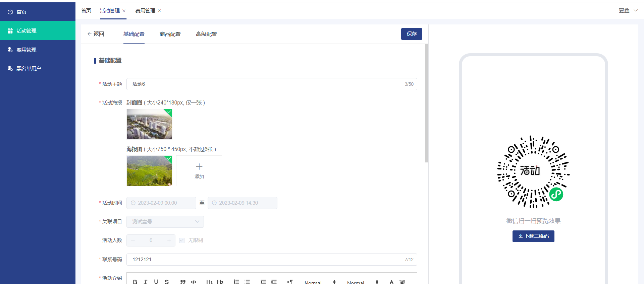Insert an ordered list in editor
Viewport: 644px width, 284px height.
click(236, 282)
